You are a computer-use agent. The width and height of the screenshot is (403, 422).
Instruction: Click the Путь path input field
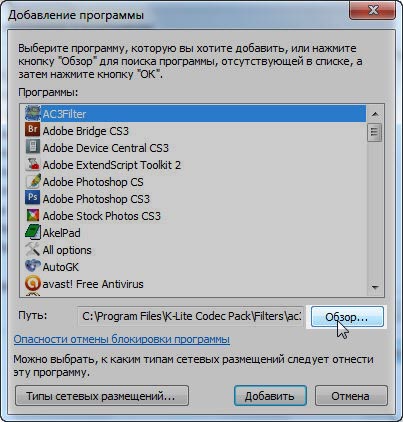point(191,316)
